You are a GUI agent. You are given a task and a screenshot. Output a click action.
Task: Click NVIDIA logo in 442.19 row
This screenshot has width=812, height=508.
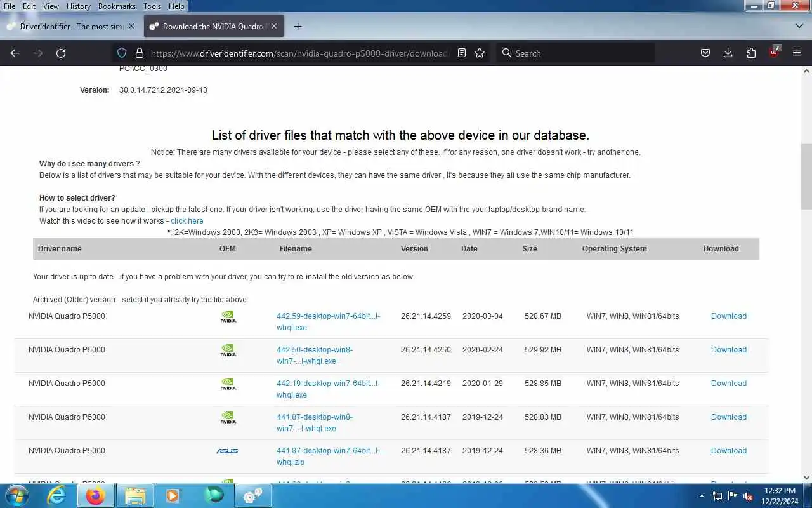228,384
